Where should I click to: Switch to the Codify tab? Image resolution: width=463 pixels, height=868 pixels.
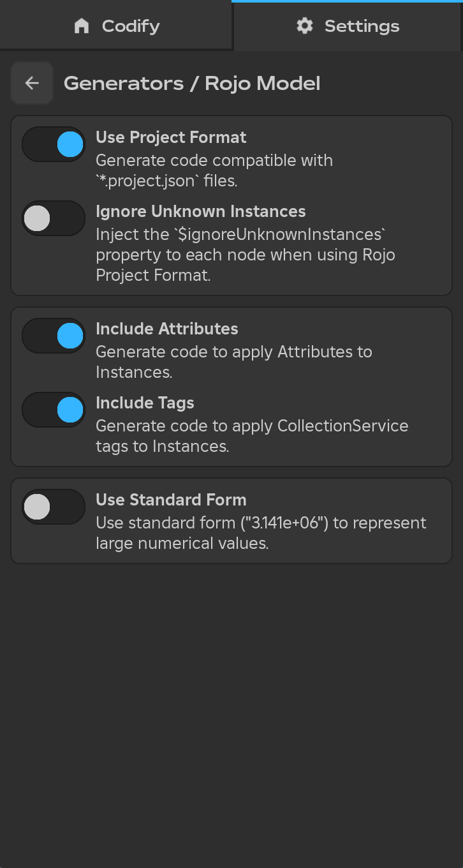pos(116,26)
